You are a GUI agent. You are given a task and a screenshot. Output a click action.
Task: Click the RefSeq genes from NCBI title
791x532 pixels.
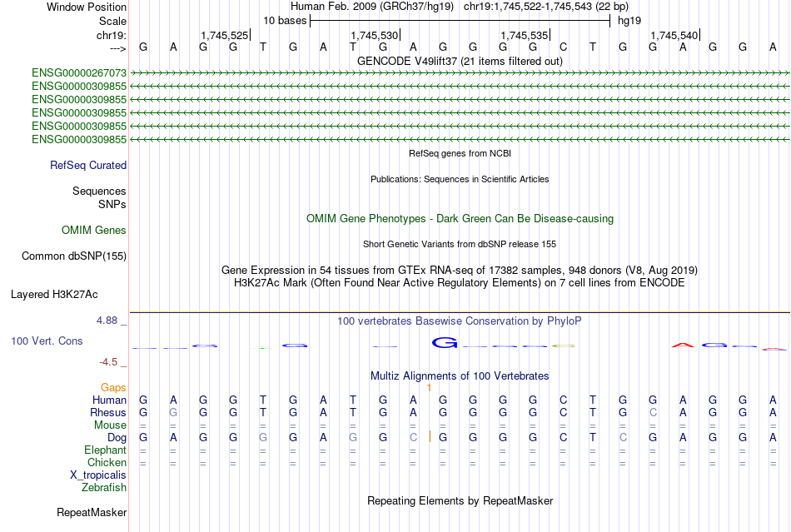(x=460, y=153)
